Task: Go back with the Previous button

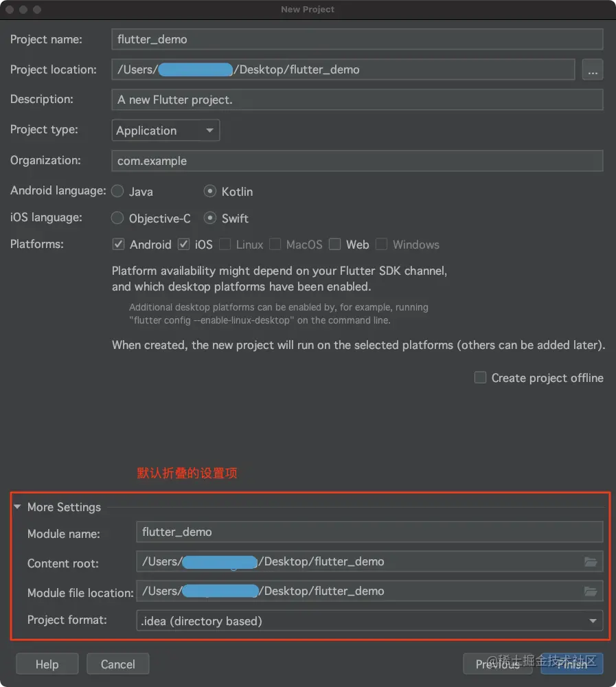Action: [497, 664]
